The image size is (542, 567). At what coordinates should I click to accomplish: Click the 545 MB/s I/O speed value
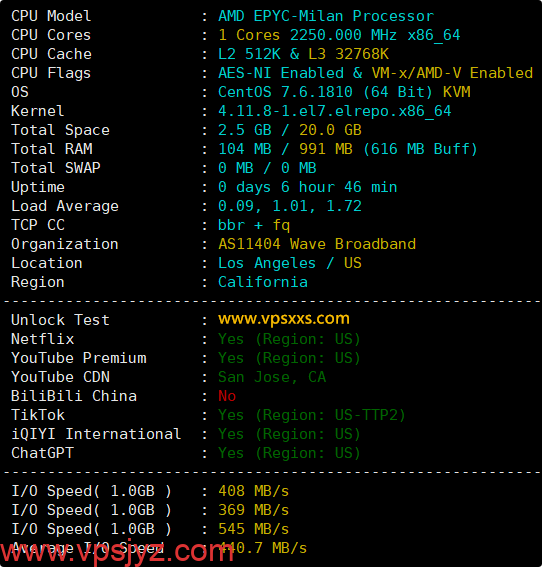pos(253,529)
